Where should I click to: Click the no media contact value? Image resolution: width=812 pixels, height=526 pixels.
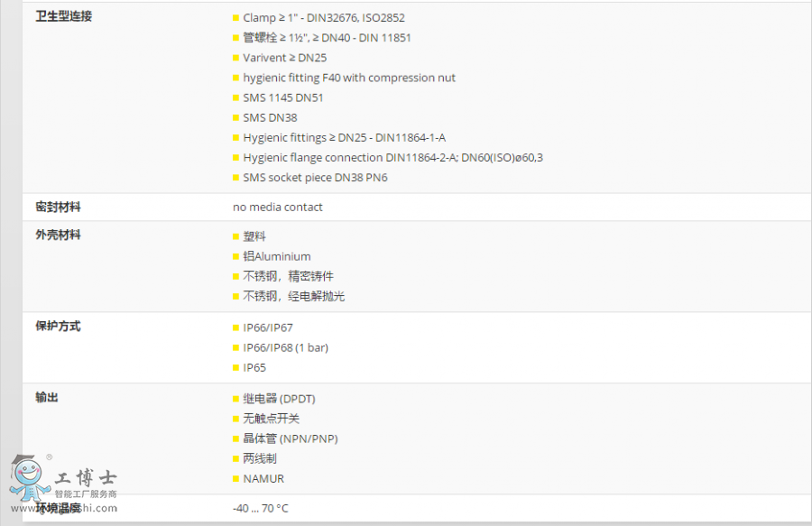click(278, 207)
